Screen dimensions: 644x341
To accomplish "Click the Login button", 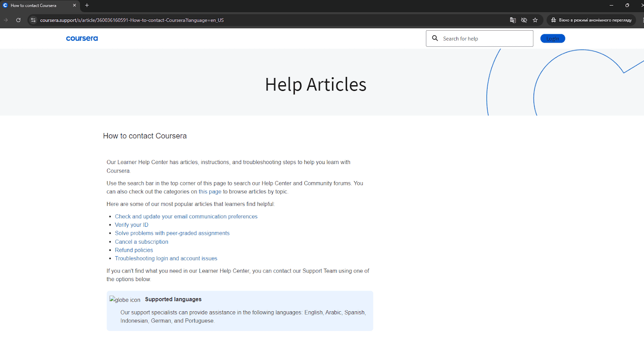I will 553,39.
